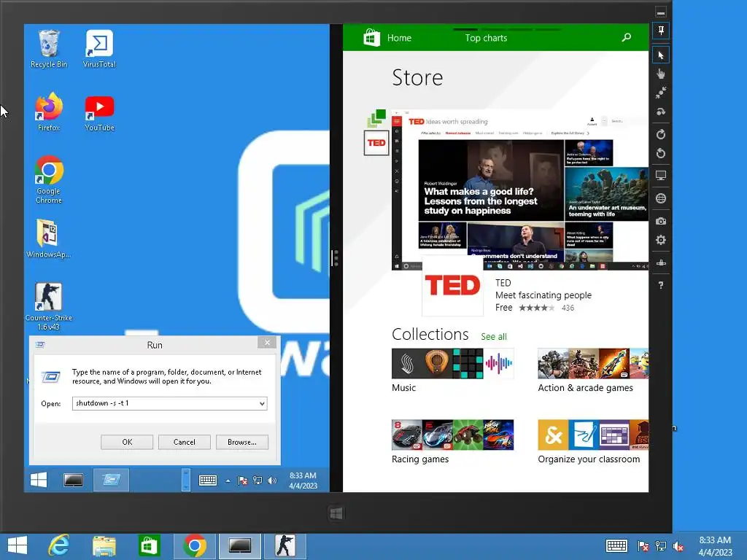Open screenshot settings gear icon
The width and height of the screenshot is (747, 560).
coord(661,240)
